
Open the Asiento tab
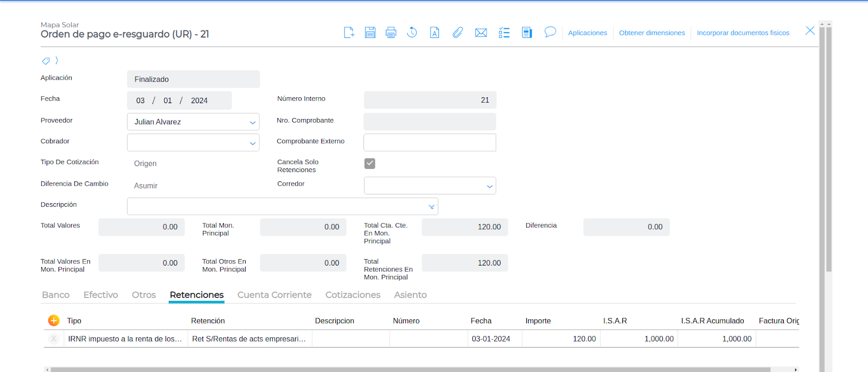410,295
